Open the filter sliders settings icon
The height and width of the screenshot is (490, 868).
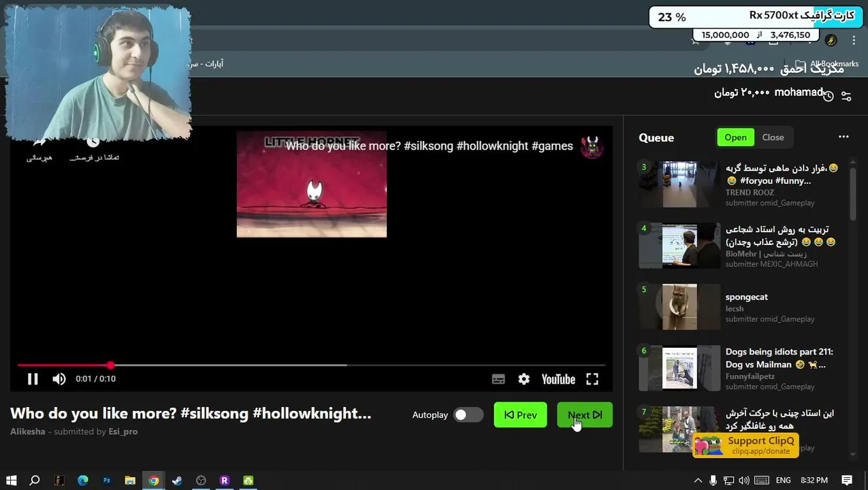tap(846, 96)
